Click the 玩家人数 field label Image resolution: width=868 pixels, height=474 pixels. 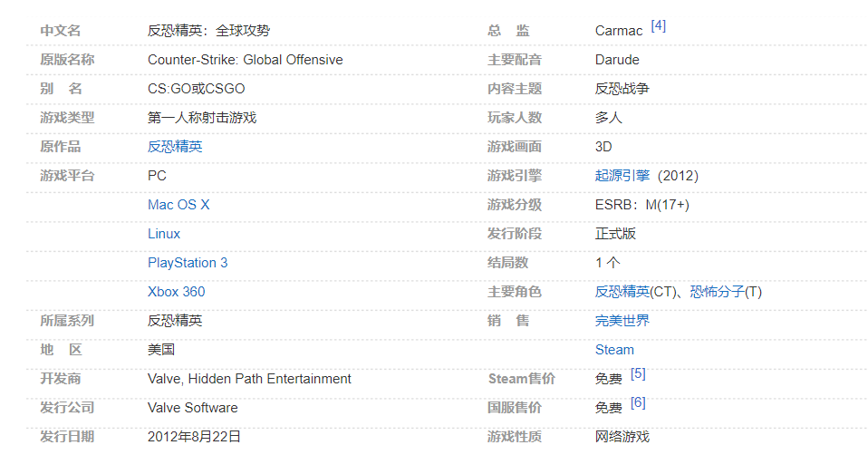[x=515, y=118]
